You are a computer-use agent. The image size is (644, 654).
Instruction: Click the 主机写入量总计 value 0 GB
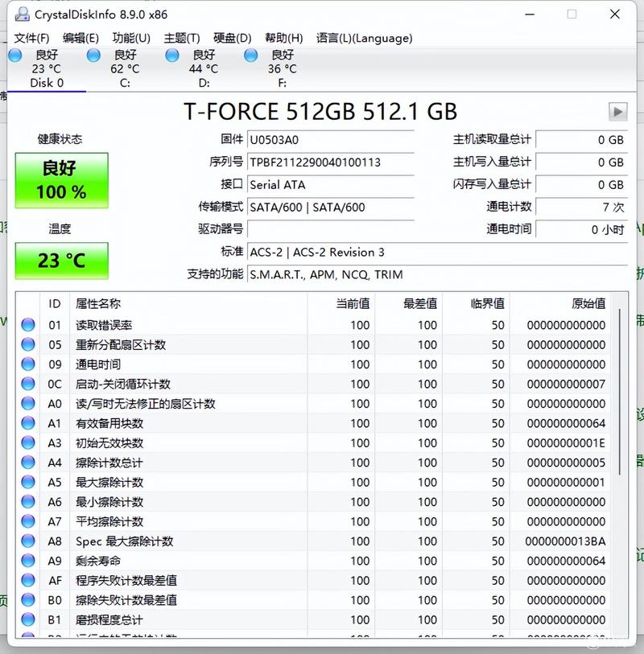582,162
